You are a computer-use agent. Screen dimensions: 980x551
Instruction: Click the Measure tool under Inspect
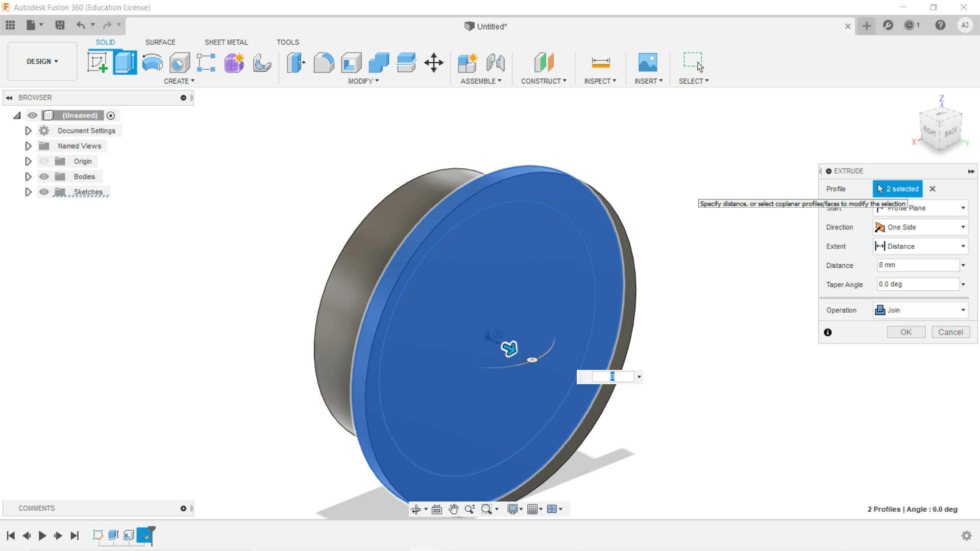(600, 63)
